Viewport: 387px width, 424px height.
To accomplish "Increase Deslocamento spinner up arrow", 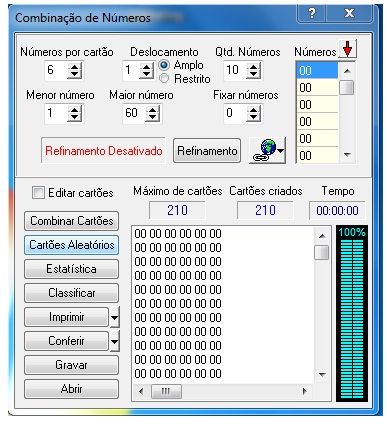I will pyautogui.click(x=146, y=66).
